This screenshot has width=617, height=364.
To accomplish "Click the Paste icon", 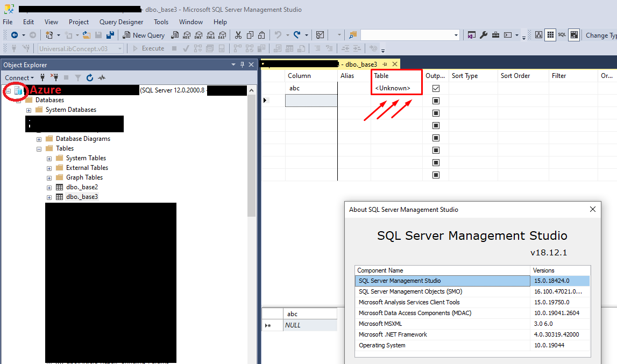I will coord(261,35).
